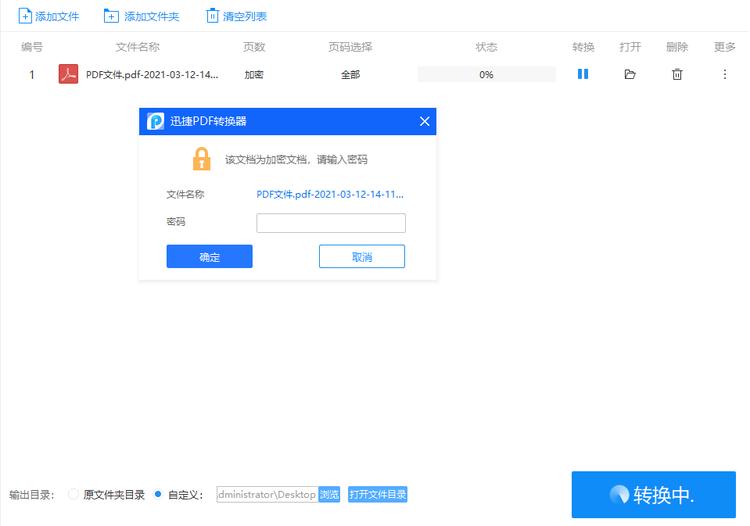Click the 状态 column header
Screen dimensions: 750x526
pos(486,47)
